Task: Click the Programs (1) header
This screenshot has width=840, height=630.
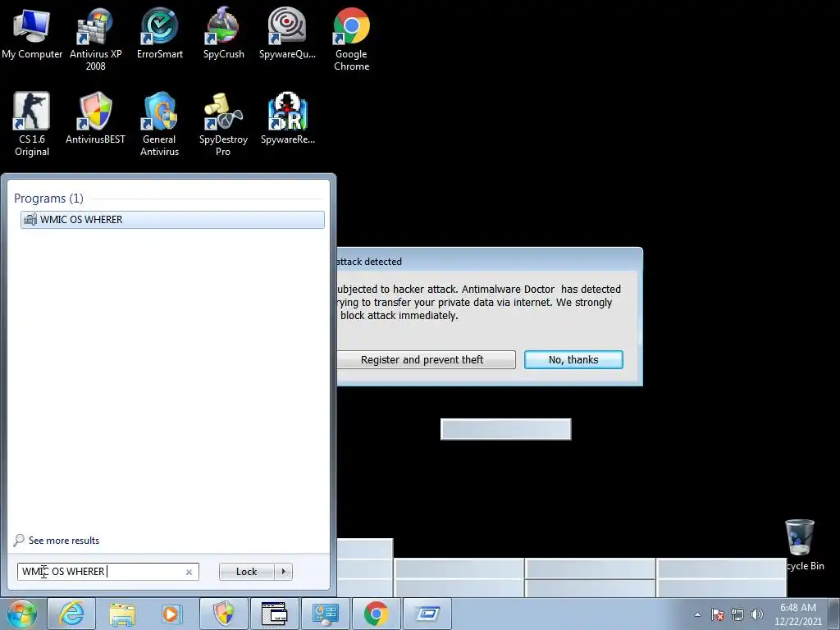Action: 48,199
